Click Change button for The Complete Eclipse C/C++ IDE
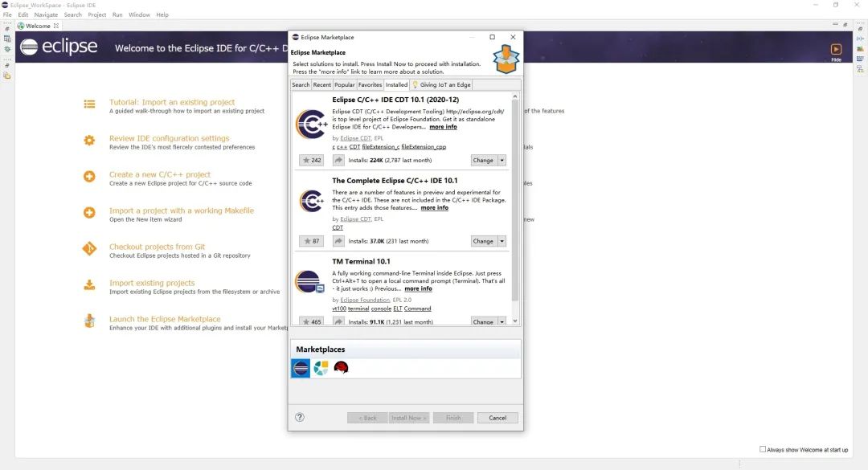 point(483,241)
